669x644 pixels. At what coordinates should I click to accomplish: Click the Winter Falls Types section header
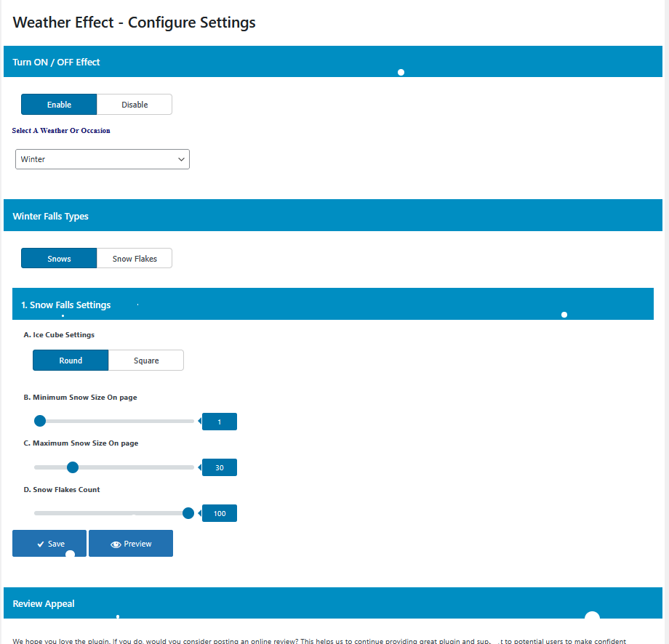pos(51,216)
